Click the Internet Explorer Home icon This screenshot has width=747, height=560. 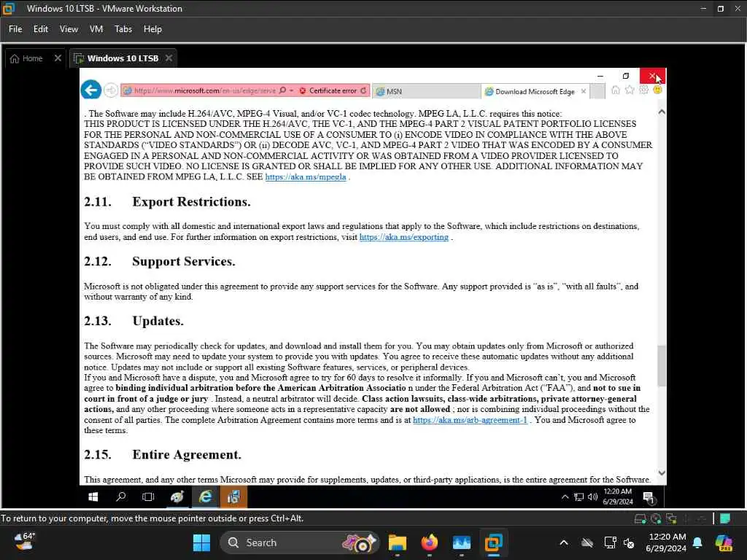pyautogui.click(x=616, y=90)
